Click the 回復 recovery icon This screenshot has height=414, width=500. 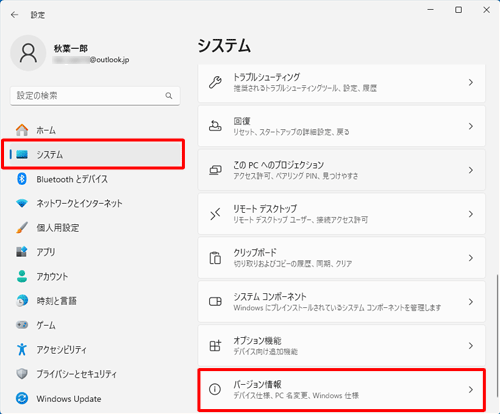(x=215, y=126)
